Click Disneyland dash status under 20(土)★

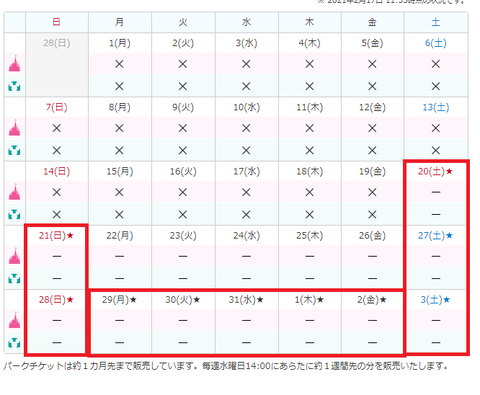[x=436, y=192]
